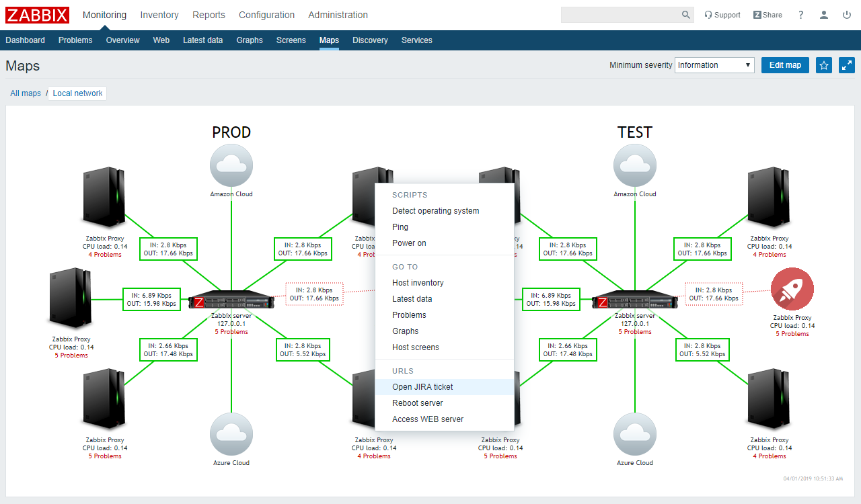
Task: Switch to the Overview tab
Action: pyautogui.click(x=122, y=40)
